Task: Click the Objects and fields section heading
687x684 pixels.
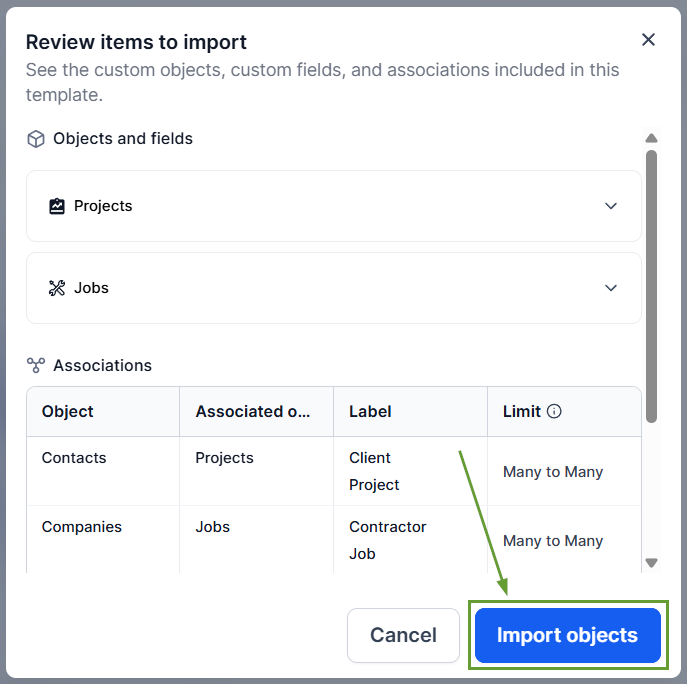Action: point(123,138)
